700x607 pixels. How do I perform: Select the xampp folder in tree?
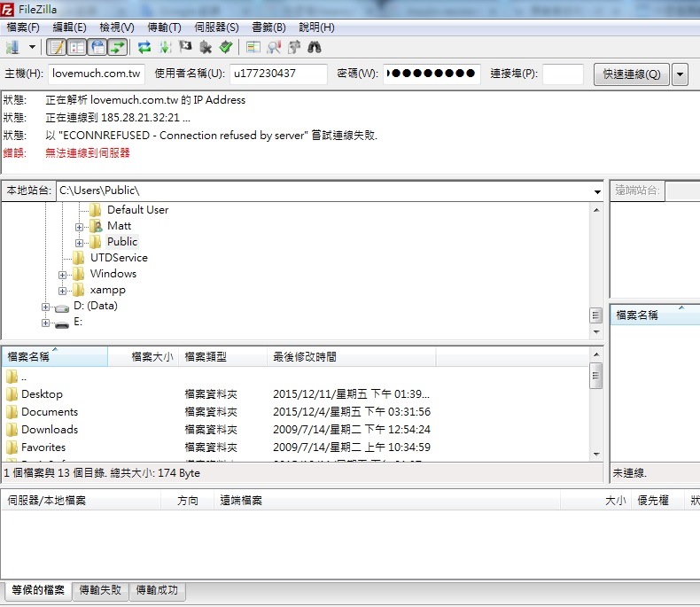click(x=107, y=290)
